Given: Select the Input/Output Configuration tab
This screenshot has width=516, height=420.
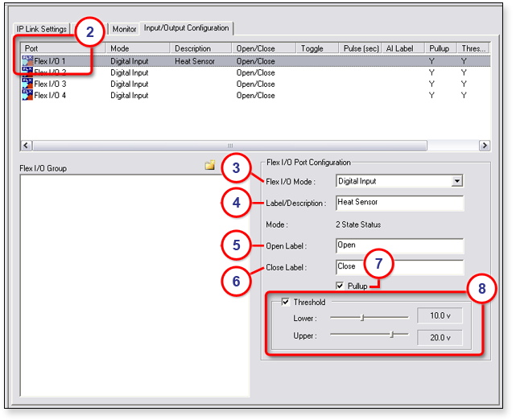Looking at the screenshot, I should click(186, 28).
